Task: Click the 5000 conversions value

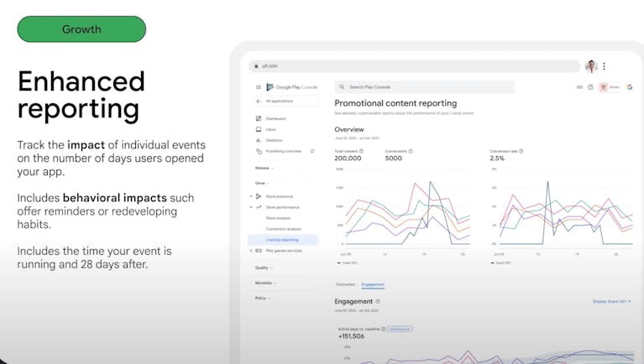Action: coord(394,159)
